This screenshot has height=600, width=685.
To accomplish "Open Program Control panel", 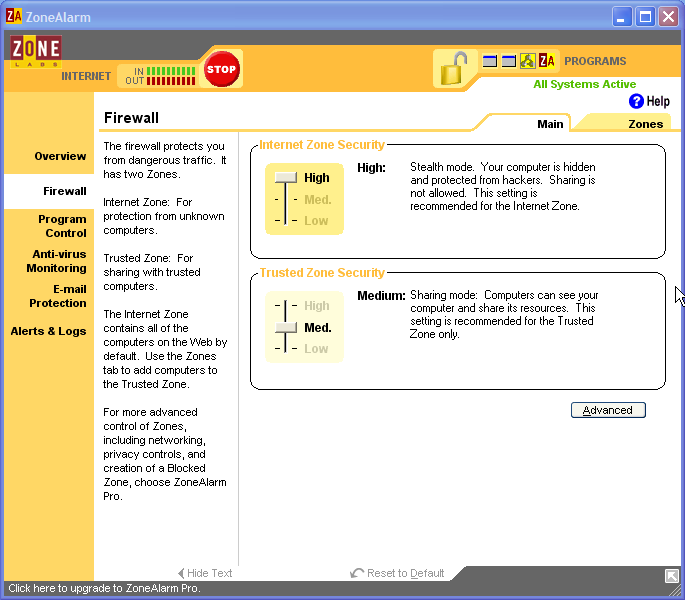I will tap(62, 226).
